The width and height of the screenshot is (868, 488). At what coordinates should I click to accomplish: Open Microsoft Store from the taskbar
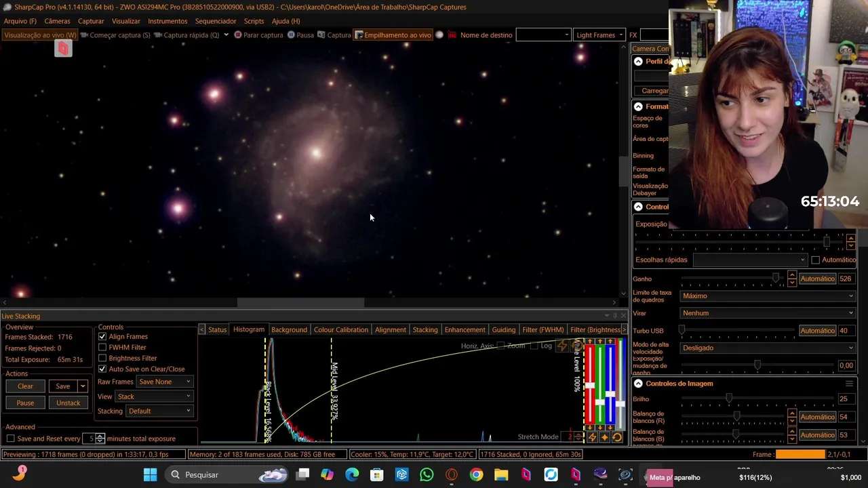377,474
